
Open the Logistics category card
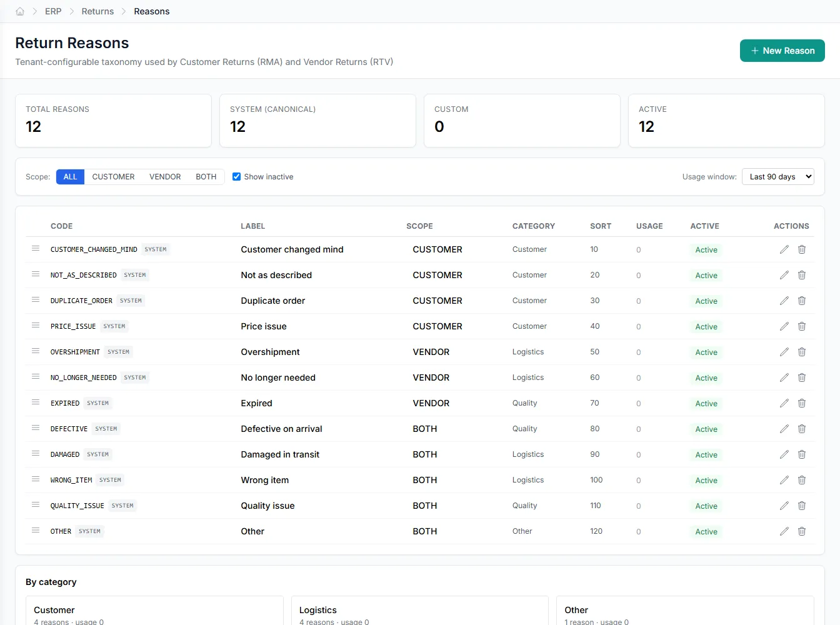[x=420, y=611]
